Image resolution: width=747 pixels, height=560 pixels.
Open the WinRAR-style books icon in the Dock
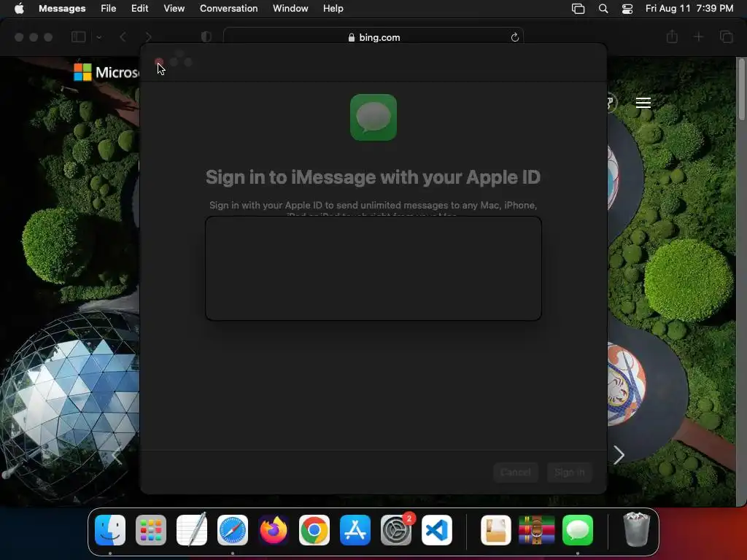coord(537,530)
